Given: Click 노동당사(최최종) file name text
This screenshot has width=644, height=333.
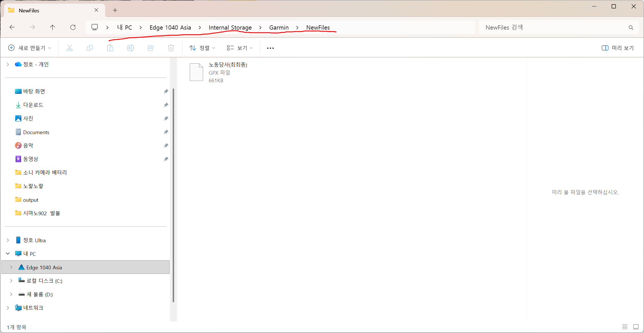Looking at the screenshot, I should pos(228,65).
